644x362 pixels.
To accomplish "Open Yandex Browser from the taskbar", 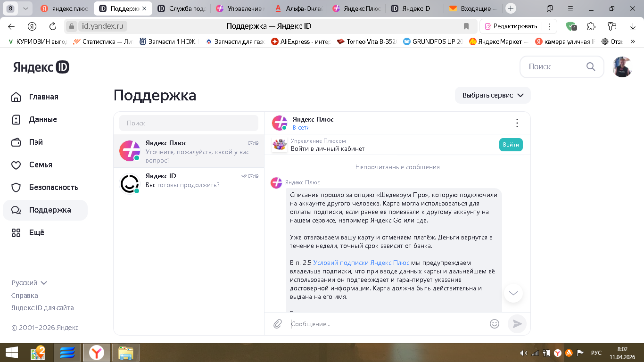I will [97, 353].
